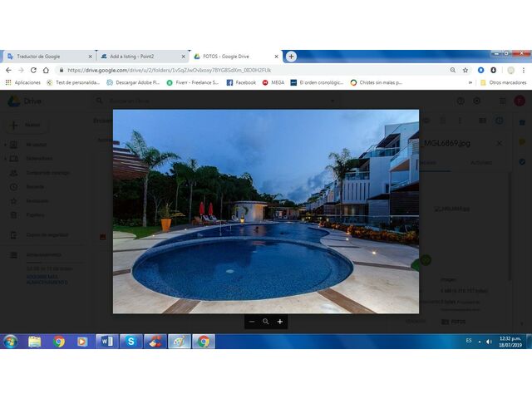Screen dimensions: 532x399
Task: Expand the Otros marcadores folder
Action: click(502, 82)
